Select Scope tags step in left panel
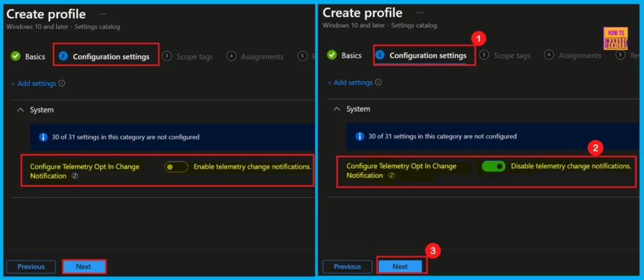The height and width of the screenshot is (280, 644). coord(187,57)
